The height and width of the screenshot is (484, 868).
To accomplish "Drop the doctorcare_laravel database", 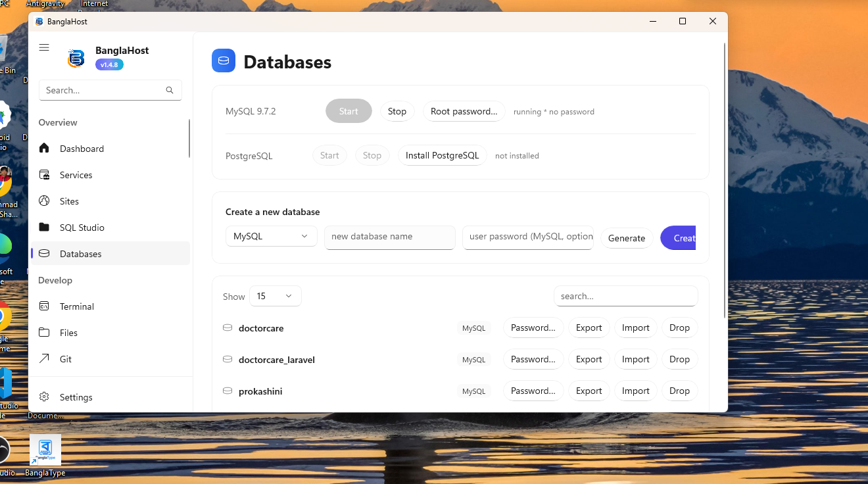I will pyautogui.click(x=680, y=359).
